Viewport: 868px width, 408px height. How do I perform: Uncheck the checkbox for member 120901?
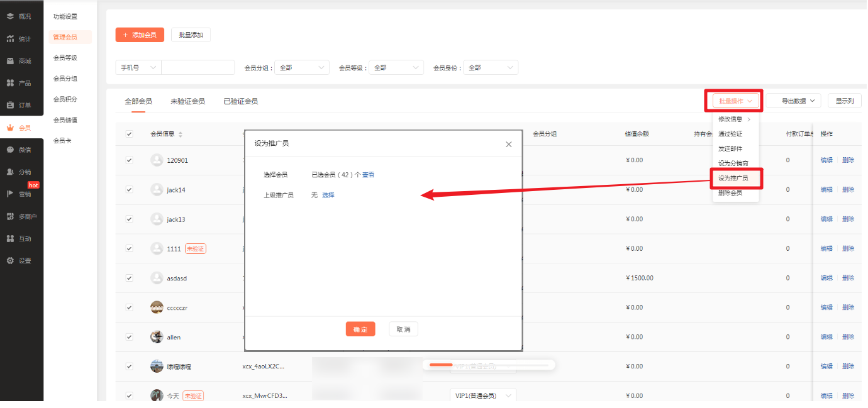coord(130,160)
